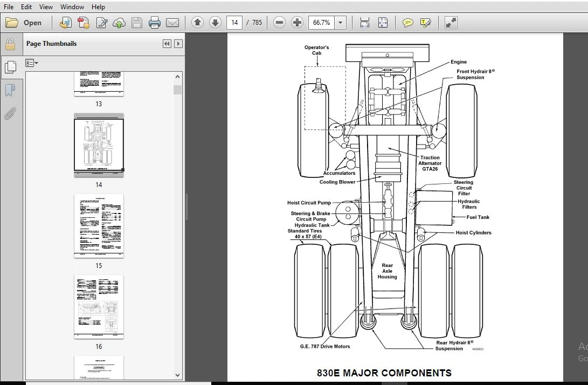Viewport: 588px width, 385px height.
Task: Collapse the thumbnails panel with double-arrow button
Action: click(167, 44)
